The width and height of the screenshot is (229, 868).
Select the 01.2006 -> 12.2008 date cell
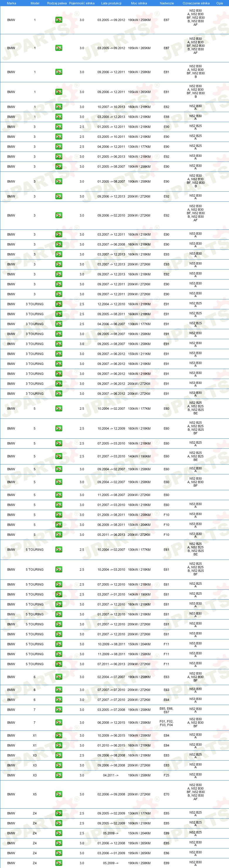111,843
